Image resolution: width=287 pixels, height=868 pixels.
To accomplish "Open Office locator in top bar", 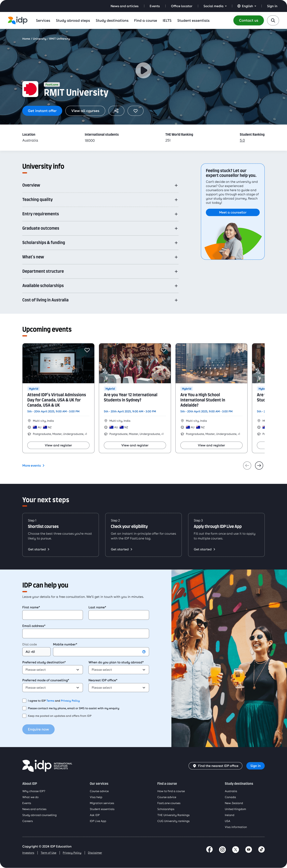I will 182,6.
